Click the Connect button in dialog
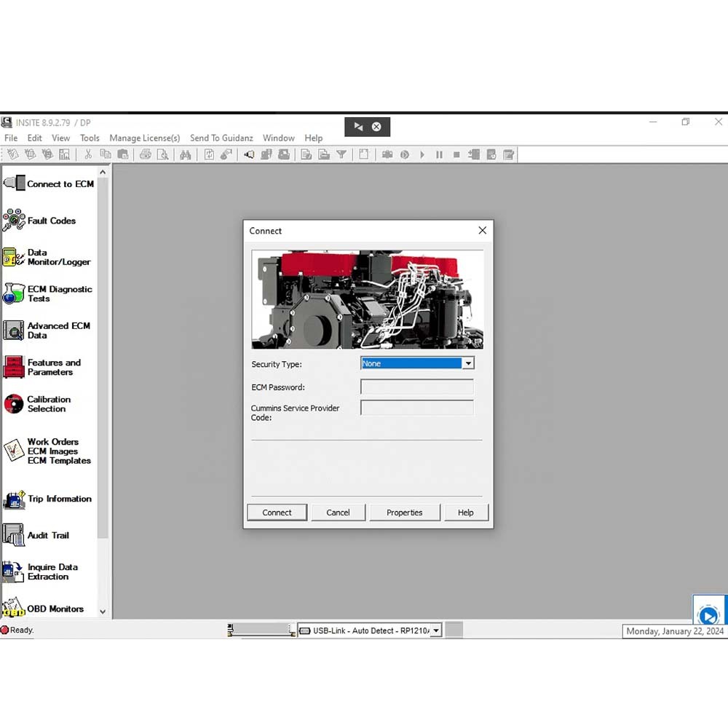The image size is (728, 728). pyautogui.click(x=277, y=512)
